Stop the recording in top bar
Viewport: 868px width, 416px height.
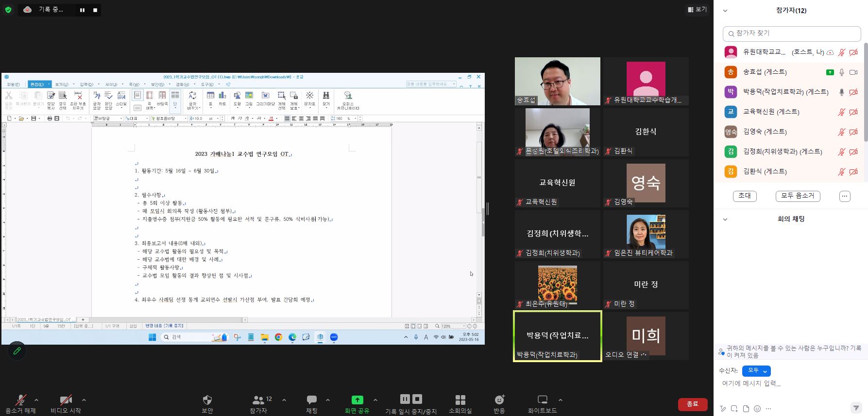tap(95, 10)
